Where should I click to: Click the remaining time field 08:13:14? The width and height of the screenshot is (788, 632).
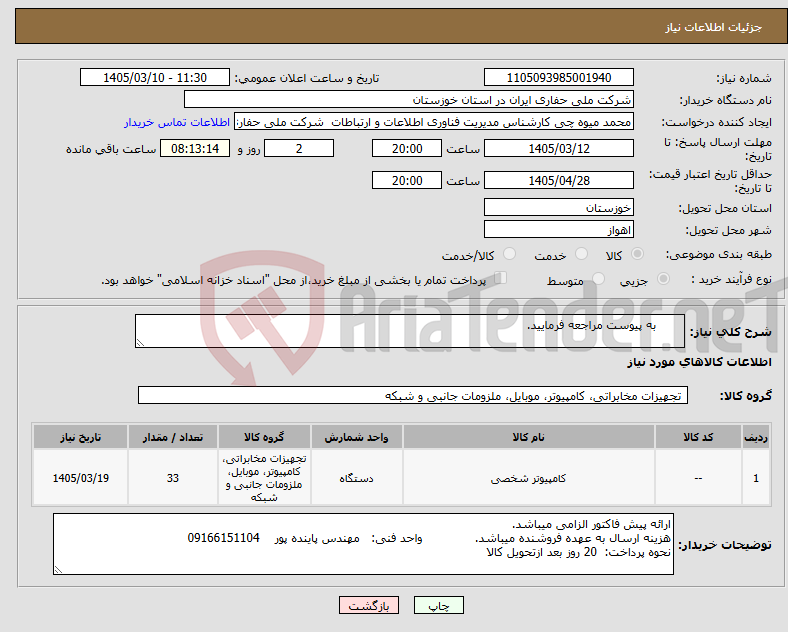(x=195, y=149)
